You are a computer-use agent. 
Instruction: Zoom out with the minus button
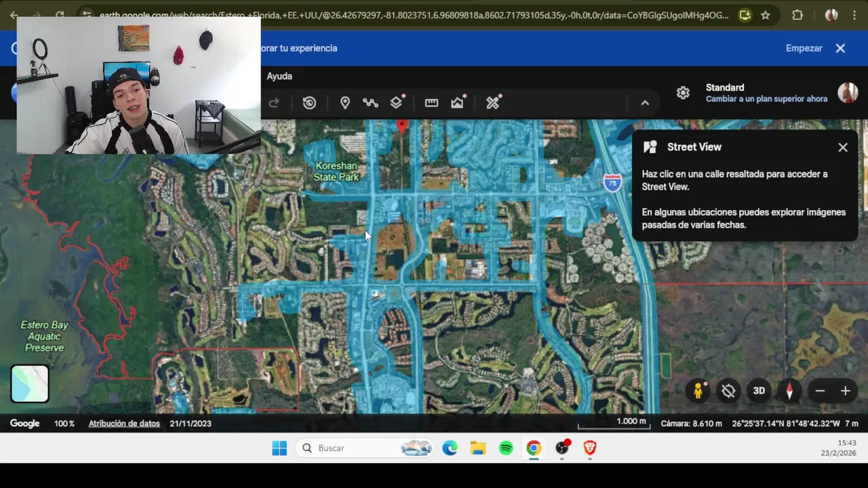pyautogui.click(x=820, y=391)
